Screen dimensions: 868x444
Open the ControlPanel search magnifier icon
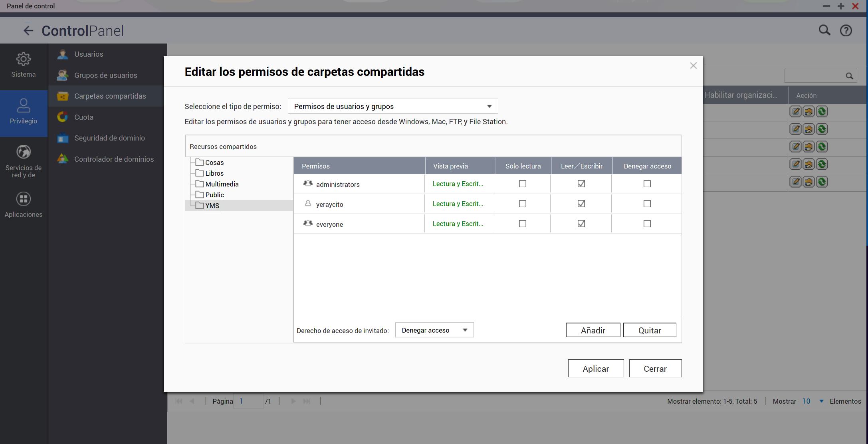824,30
